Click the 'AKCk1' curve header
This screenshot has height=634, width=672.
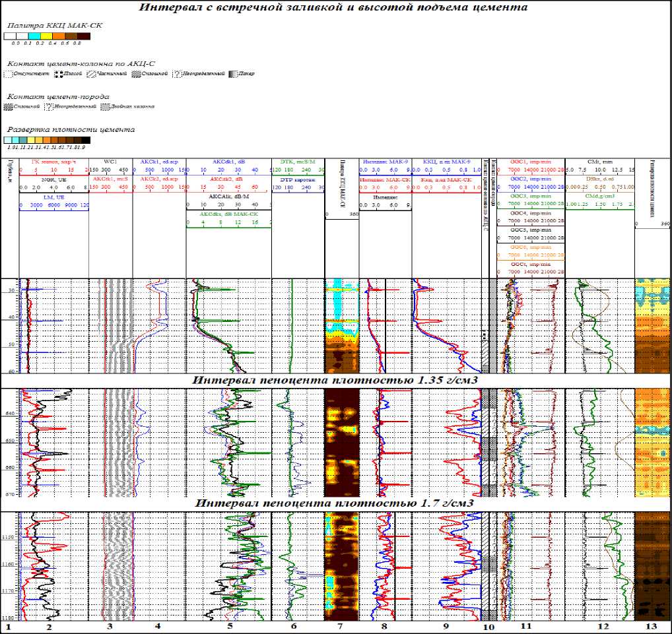159,162
